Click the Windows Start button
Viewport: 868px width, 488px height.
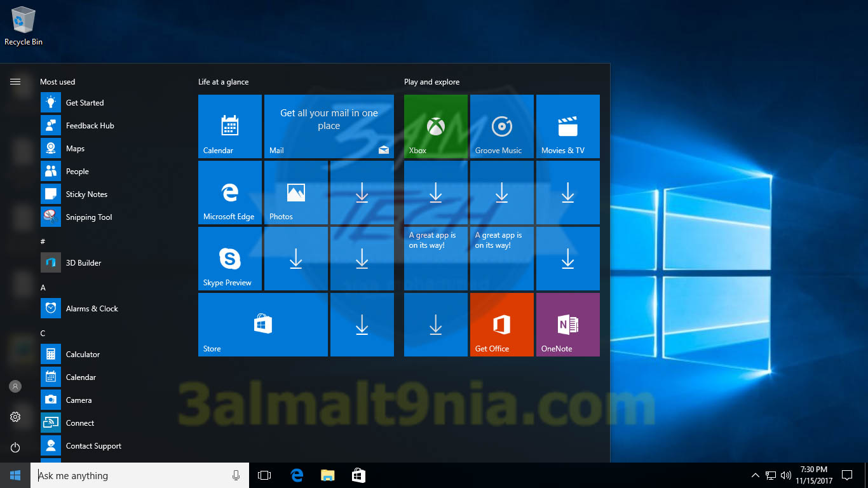15,475
